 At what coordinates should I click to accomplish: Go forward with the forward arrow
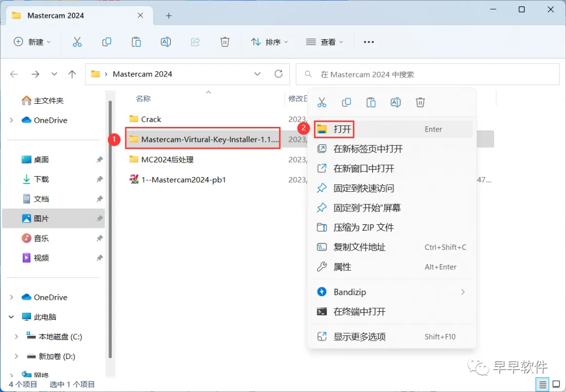36,74
